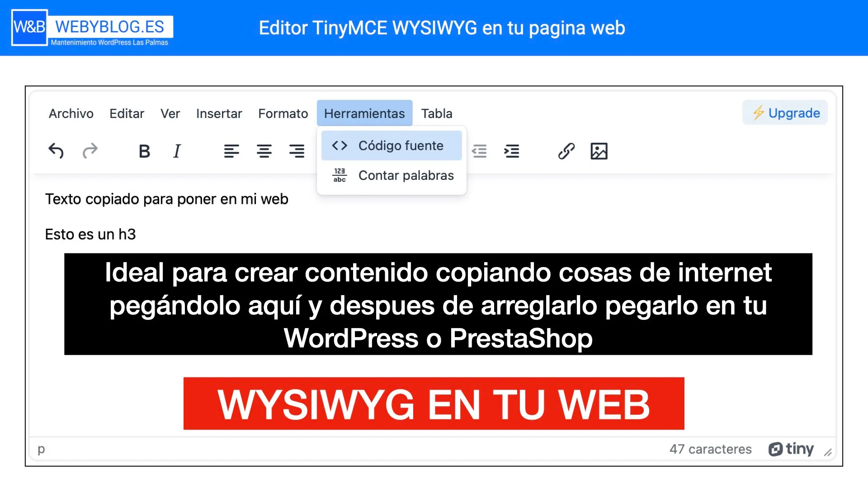Select Código fuente menu entry
This screenshot has height=488, width=868.
pyautogui.click(x=392, y=145)
